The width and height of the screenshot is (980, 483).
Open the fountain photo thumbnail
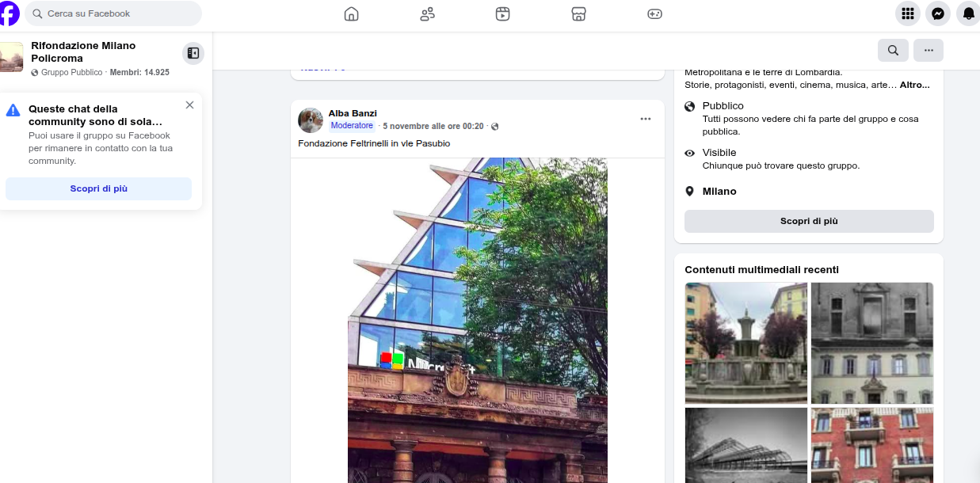click(x=745, y=343)
